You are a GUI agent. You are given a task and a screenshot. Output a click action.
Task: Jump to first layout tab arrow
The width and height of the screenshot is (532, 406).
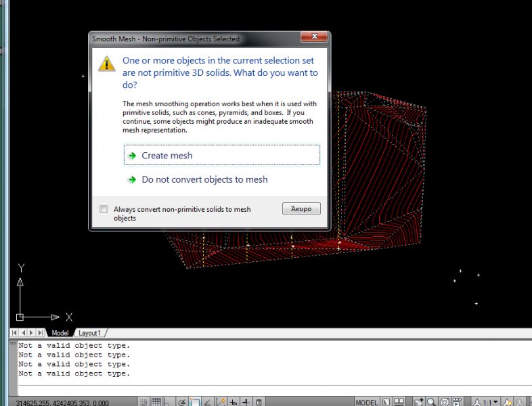click(x=14, y=333)
